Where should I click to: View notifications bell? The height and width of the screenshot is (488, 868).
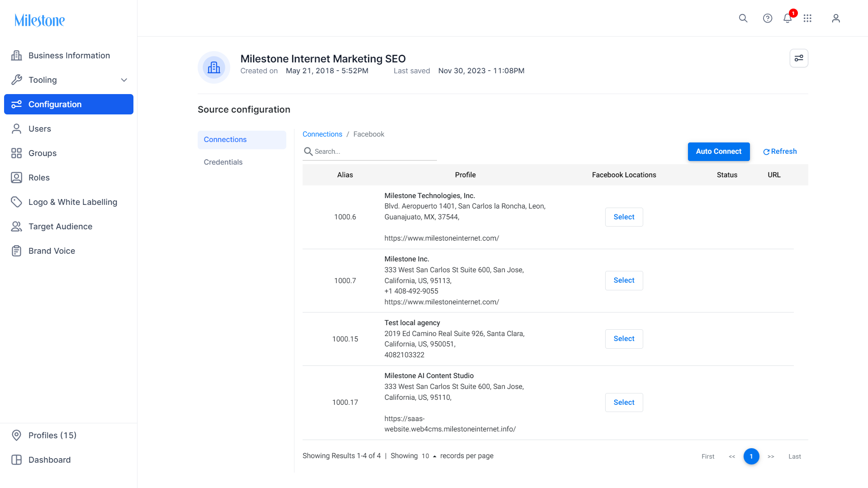point(787,18)
